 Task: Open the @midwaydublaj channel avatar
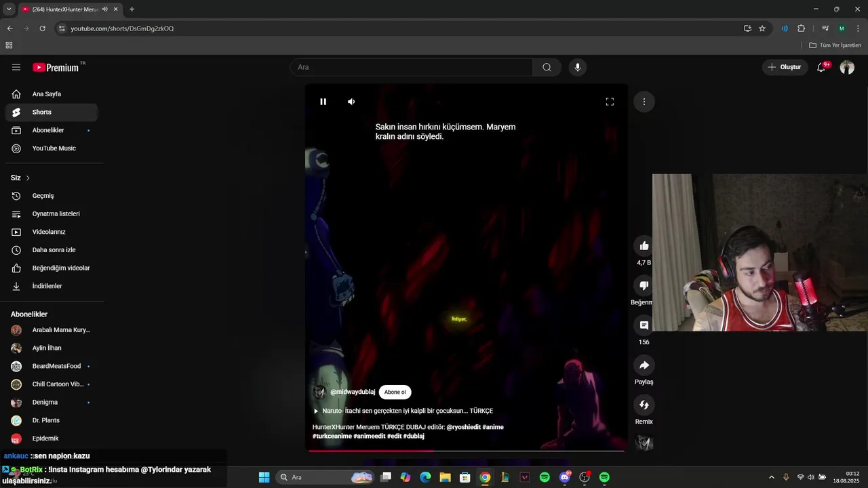point(319,392)
